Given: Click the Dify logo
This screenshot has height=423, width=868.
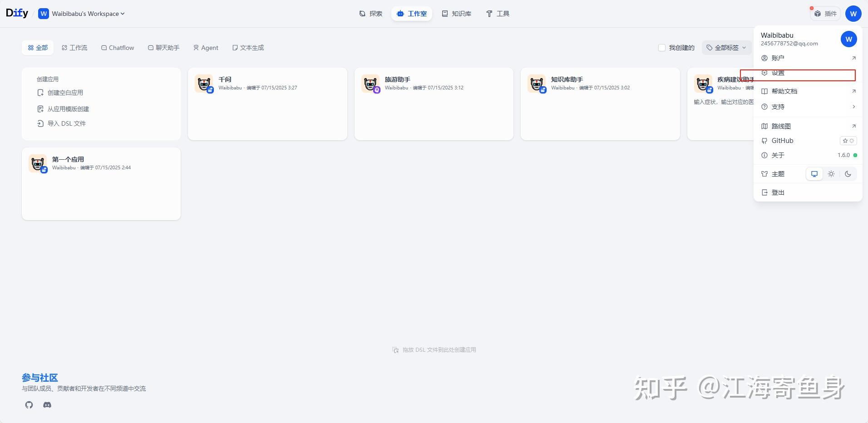Looking at the screenshot, I should pos(17,13).
